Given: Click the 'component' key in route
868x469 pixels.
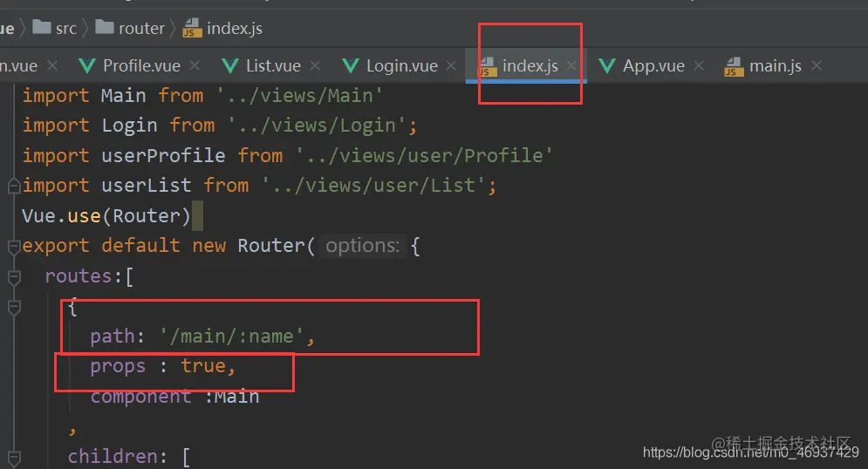Looking at the screenshot, I should (140, 397).
